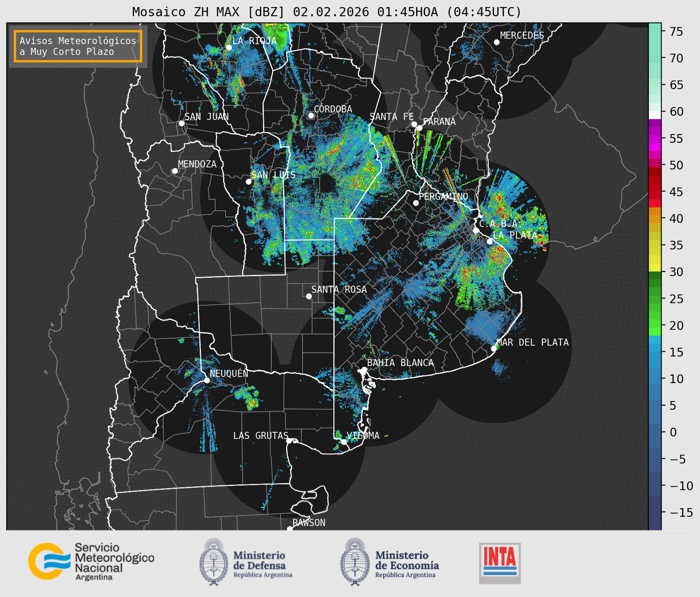
Task: Click the PERGAMINO label text
Action: pyautogui.click(x=444, y=196)
